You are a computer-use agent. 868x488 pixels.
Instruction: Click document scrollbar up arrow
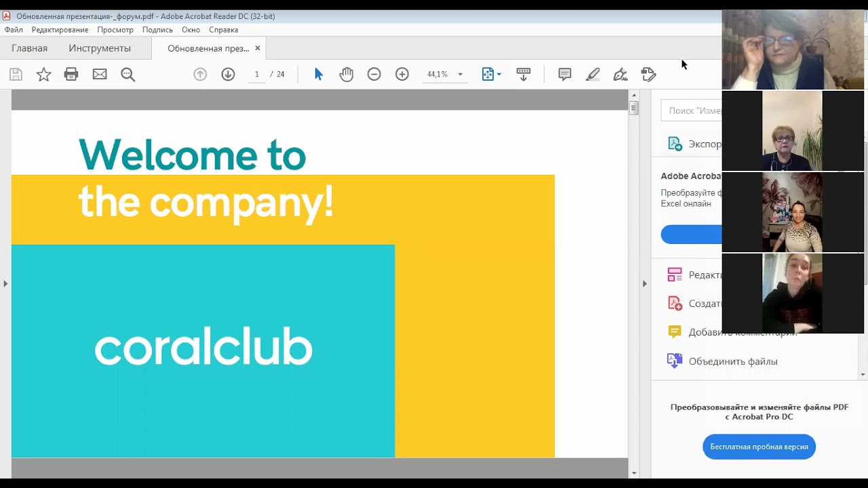(634, 94)
